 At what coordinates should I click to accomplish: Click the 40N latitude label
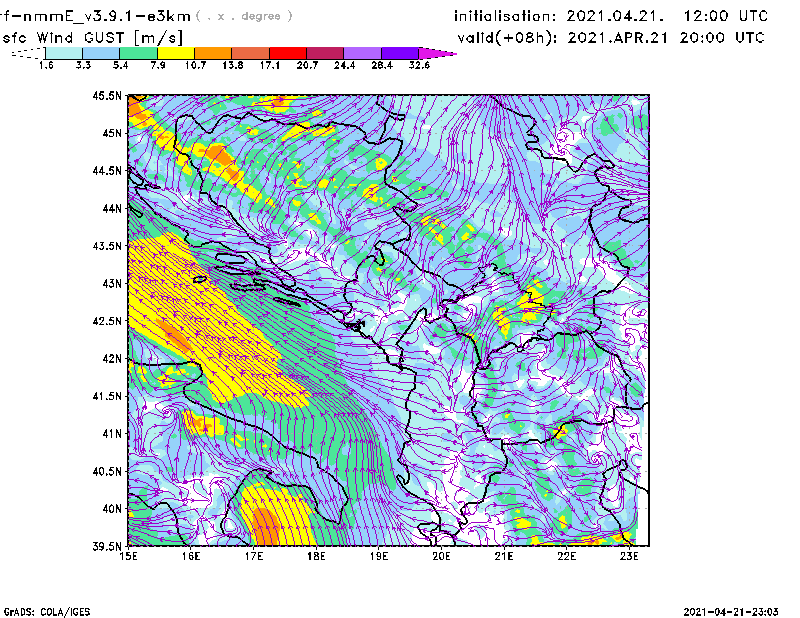[x=112, y=509]
